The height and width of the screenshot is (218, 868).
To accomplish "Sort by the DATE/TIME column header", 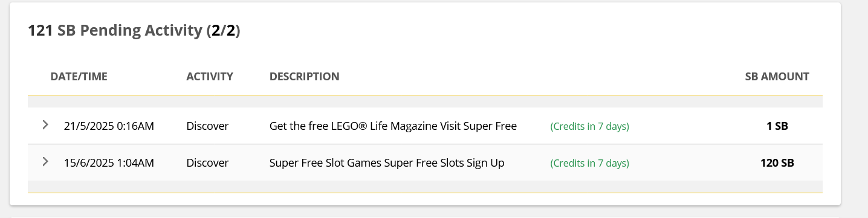I will pyautogui.click(x=79, y=77).
